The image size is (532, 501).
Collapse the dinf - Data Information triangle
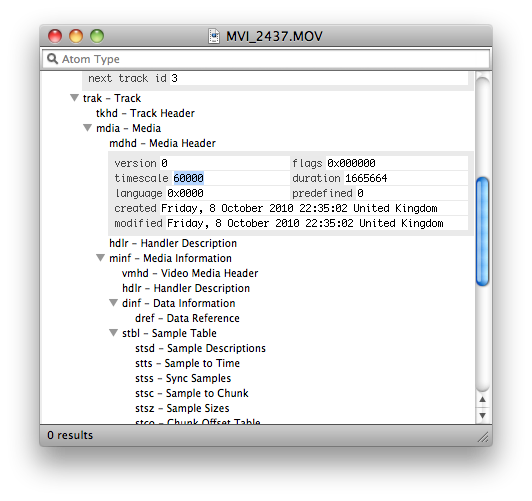point(113,303)
